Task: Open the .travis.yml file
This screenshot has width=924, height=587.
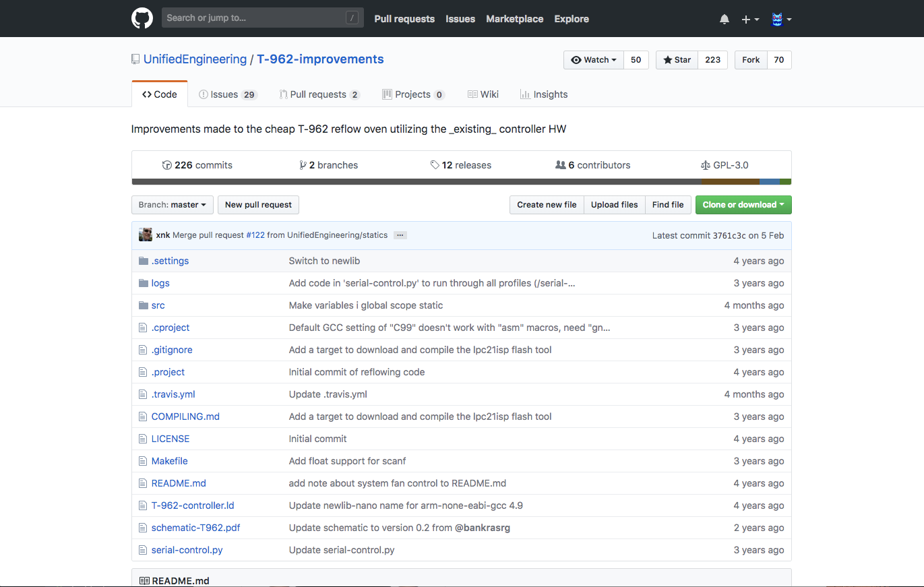Action: tap(173, 394)
